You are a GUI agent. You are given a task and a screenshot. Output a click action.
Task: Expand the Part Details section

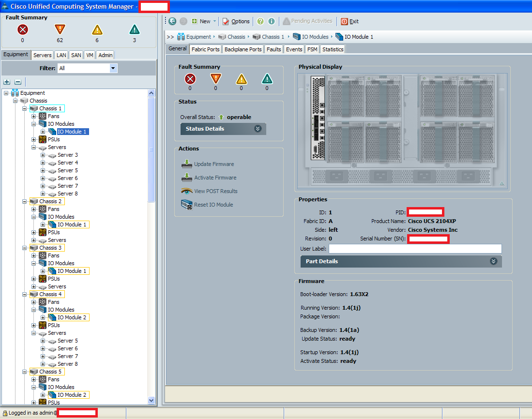[x=493, y=261]
